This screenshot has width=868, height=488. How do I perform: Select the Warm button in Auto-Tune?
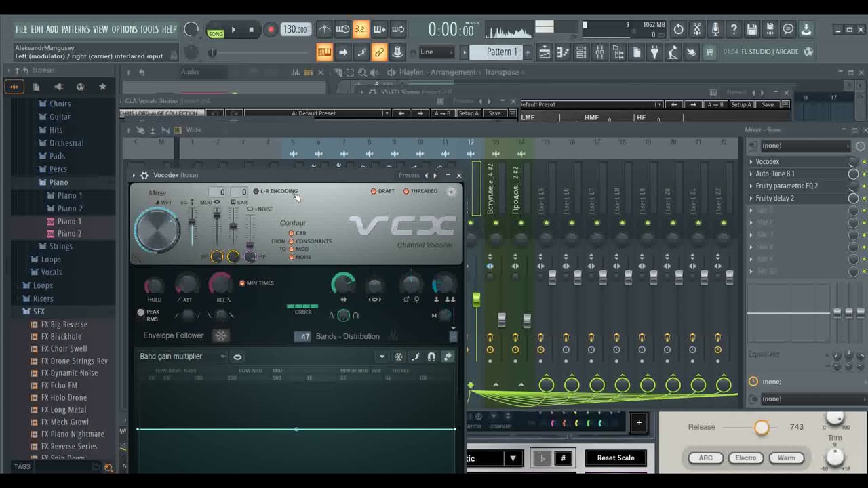(x=787, y=458)
